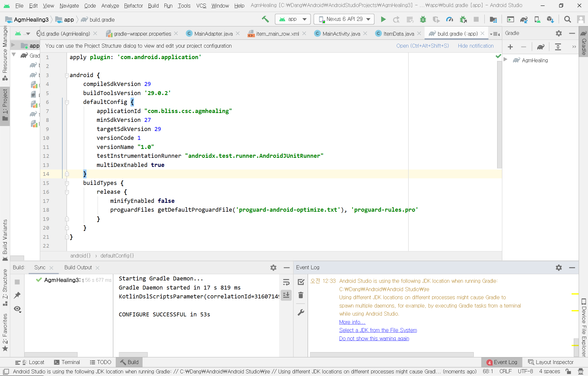Open the AVD Manager icon

[537, 19]
